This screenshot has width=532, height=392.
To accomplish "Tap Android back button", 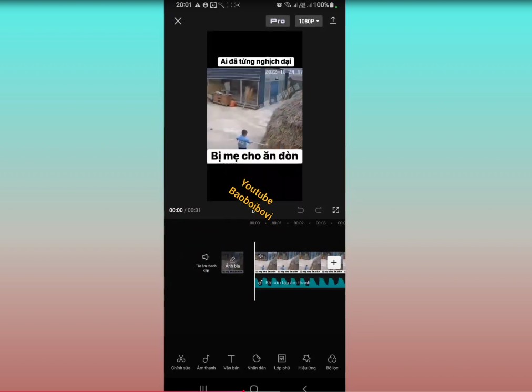I will click(305, 388).
